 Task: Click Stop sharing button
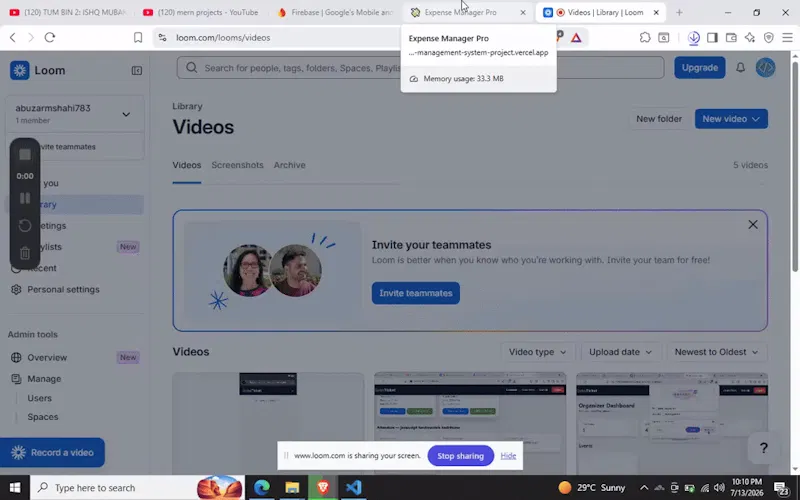460,456
